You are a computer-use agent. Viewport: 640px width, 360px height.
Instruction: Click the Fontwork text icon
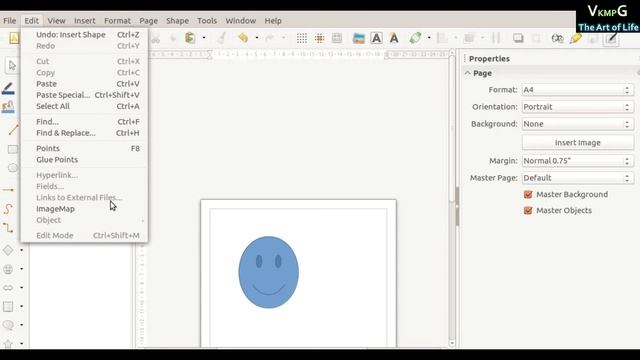coord(394,38)
